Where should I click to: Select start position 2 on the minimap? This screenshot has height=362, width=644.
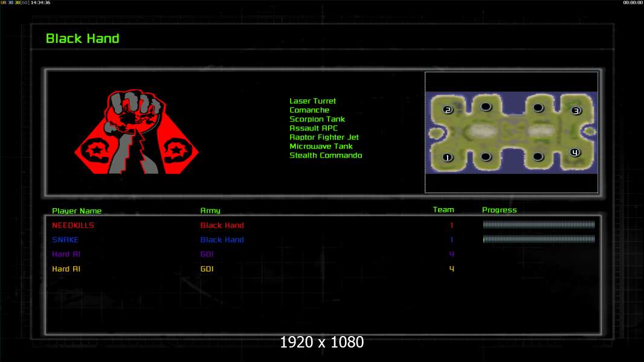(x=448, y=109)
